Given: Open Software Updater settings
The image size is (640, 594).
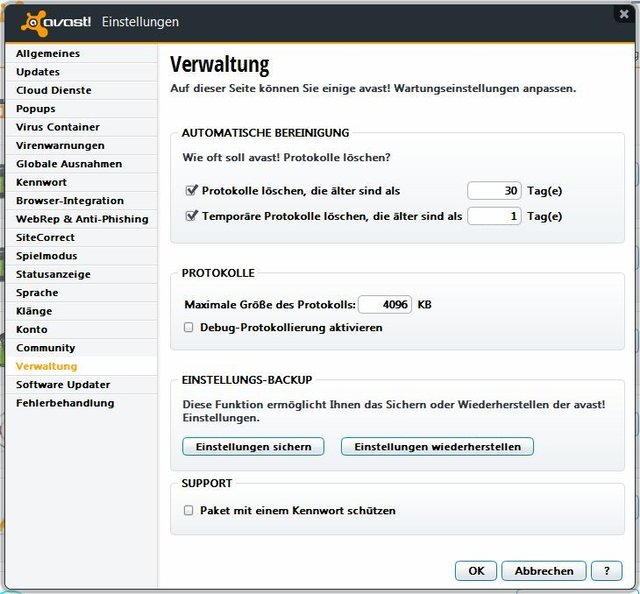Looking at the screenshot, I should 82,385.
